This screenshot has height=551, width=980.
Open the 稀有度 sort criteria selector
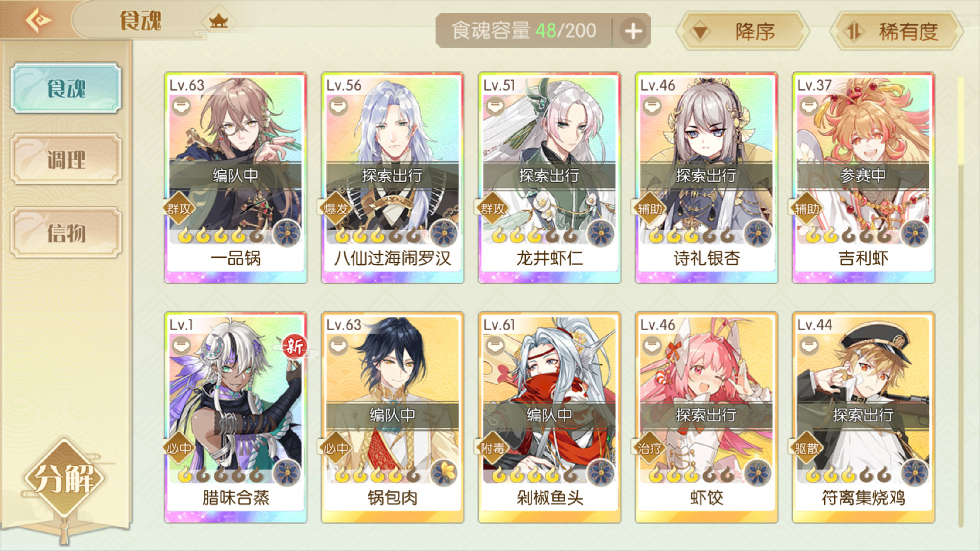click(897, 32)
